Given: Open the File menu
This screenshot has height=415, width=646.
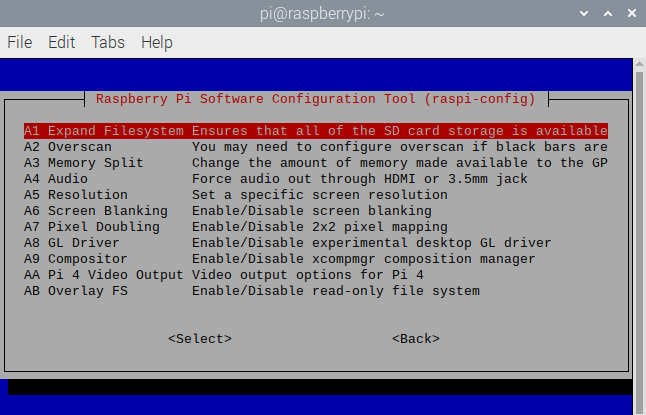Looking at the screenshot, I should 20,43.
